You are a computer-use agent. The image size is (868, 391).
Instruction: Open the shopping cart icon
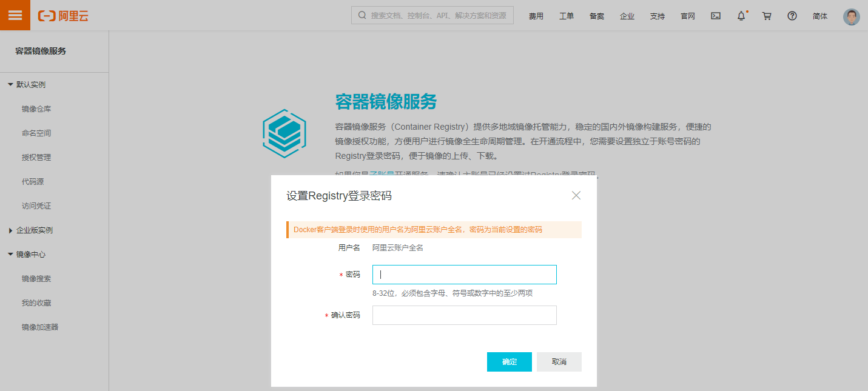click(767, 16)
